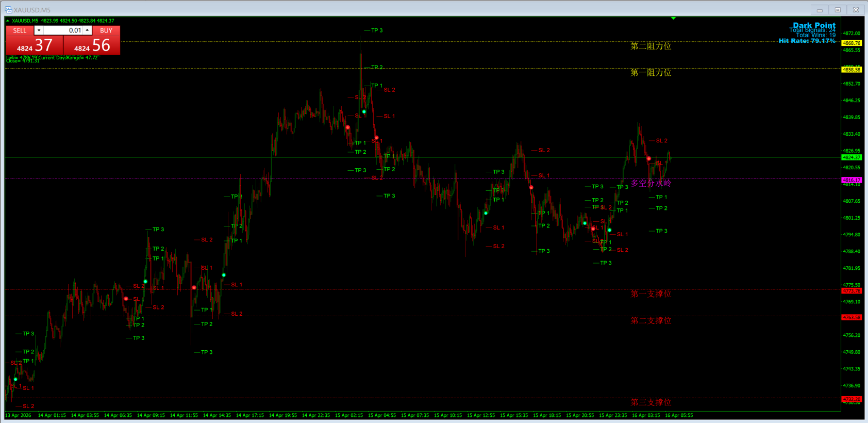Click the 4756.20 price scale value
868x423 pixels.
pos(852,335)
